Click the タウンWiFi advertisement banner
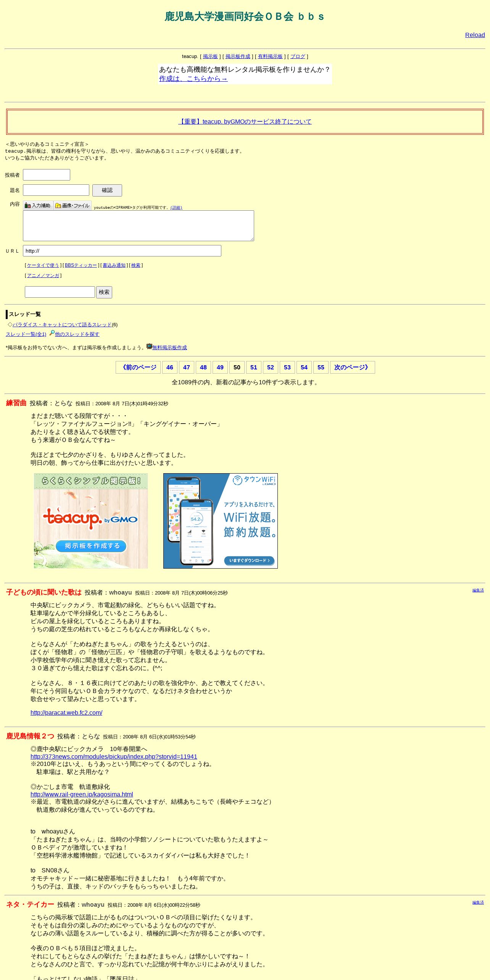Viewport: 490px width, 980px height. pos(221,521)
